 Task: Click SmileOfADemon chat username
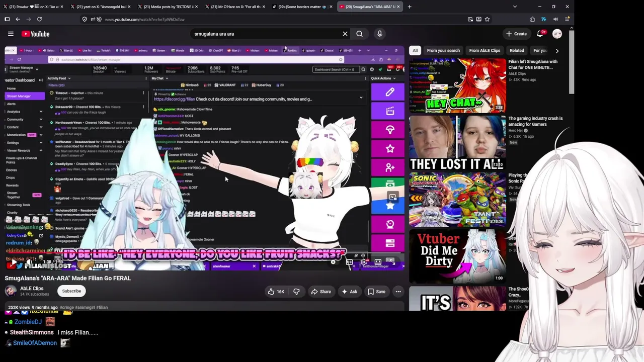[35, 343]
